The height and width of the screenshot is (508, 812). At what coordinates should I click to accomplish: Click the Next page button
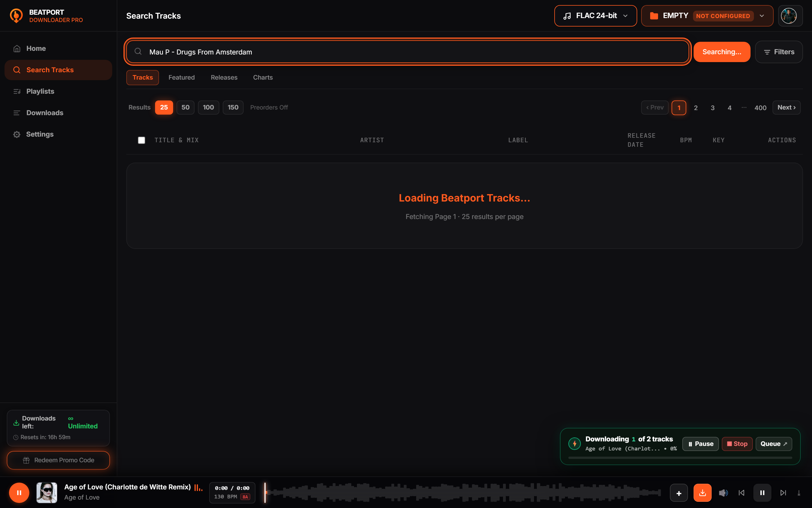pyautogui.click(x=787, y=108)
